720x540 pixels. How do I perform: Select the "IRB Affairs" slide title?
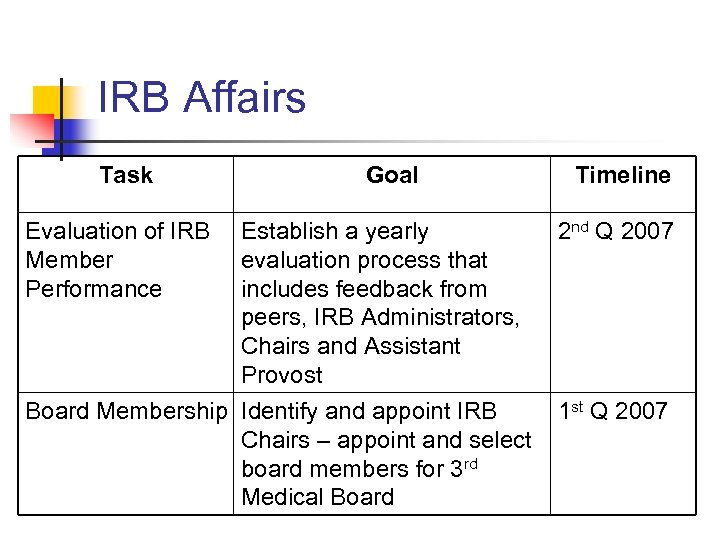[202, 99]
